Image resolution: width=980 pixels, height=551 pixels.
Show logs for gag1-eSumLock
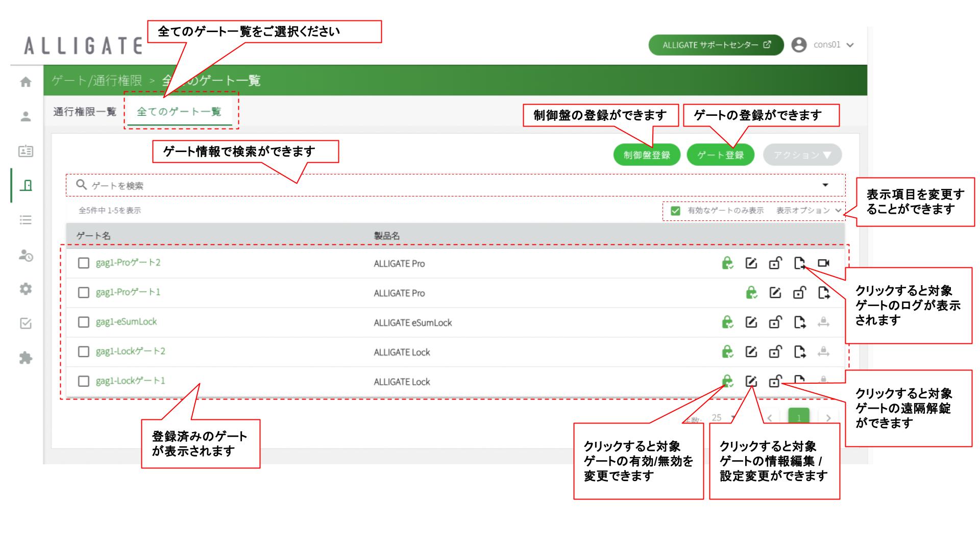(799, 322)
